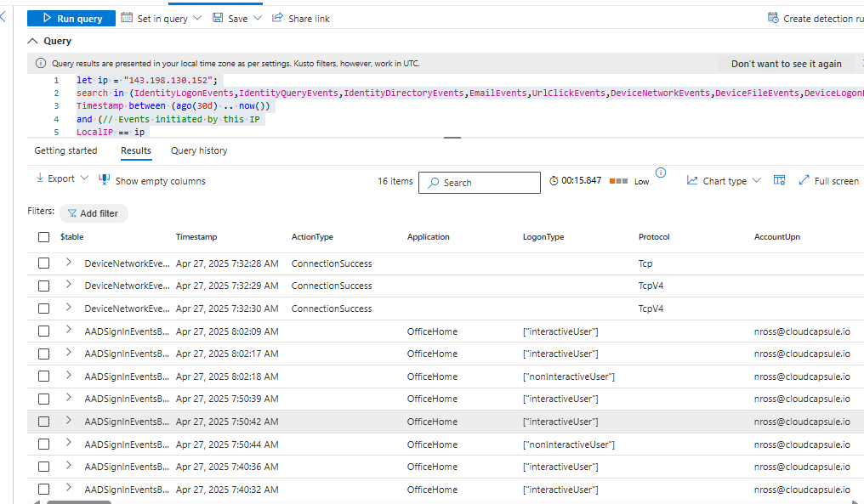Sort by the Timestamp column header
This screenshot has height=504, width=864.
(196, 237)
